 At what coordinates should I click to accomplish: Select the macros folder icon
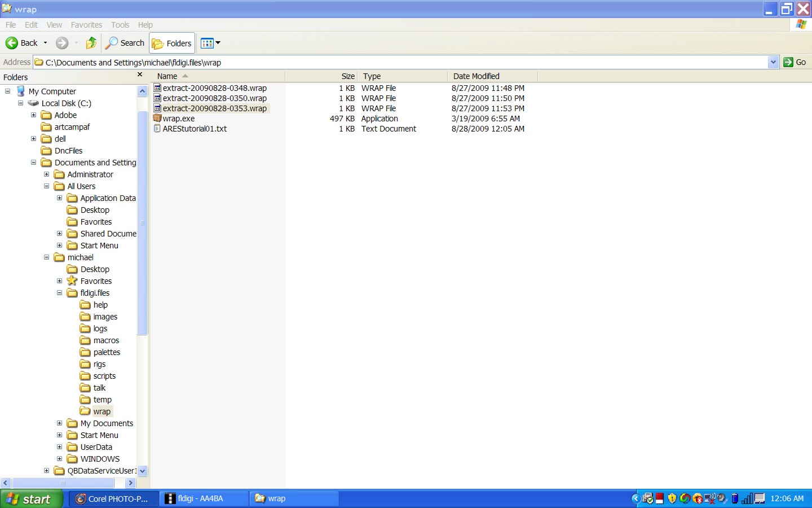85,340
